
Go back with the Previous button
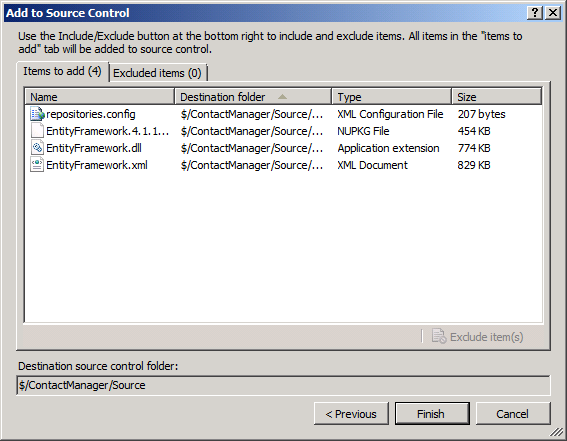(x=351, y=414)
